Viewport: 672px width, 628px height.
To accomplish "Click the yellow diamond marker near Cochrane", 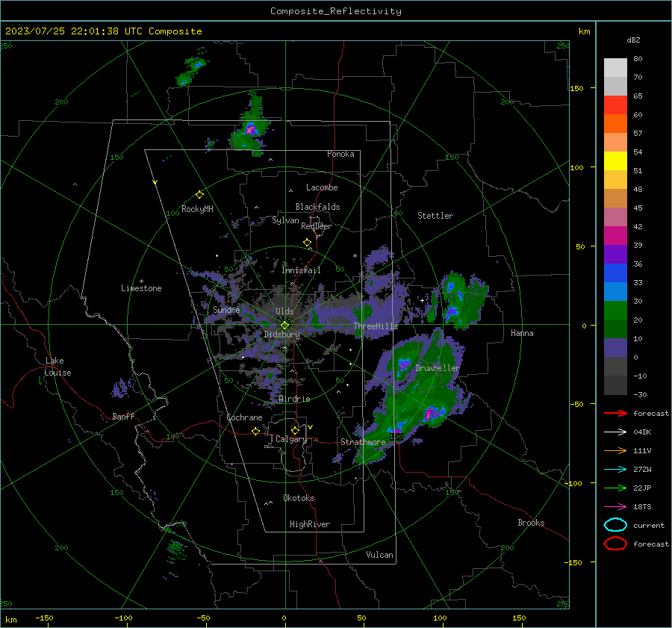I will [256, 431].
